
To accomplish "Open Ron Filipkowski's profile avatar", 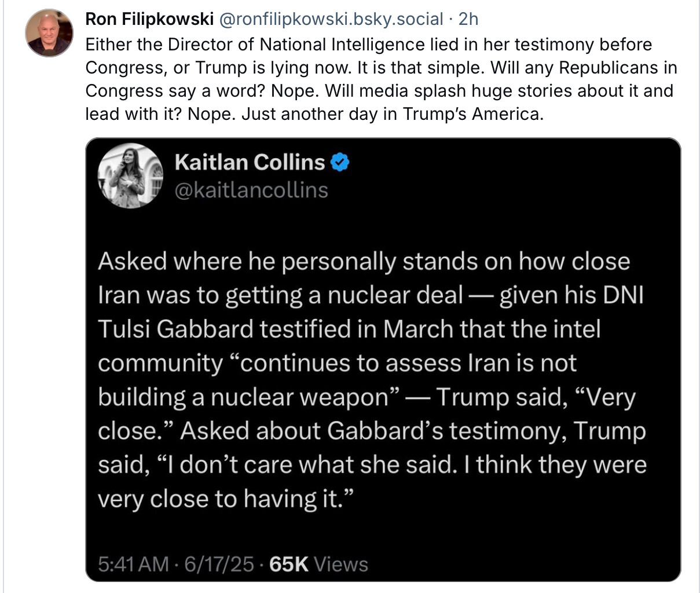I will [49, 33].
